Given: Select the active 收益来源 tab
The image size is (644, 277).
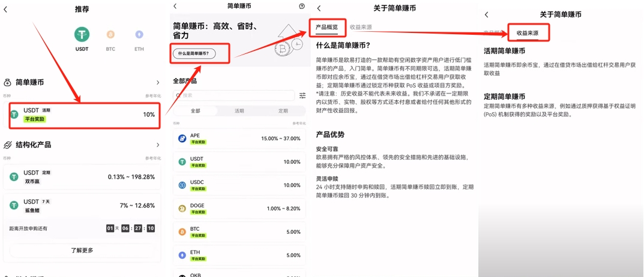Looking at the screenshot, I should 528,33.
